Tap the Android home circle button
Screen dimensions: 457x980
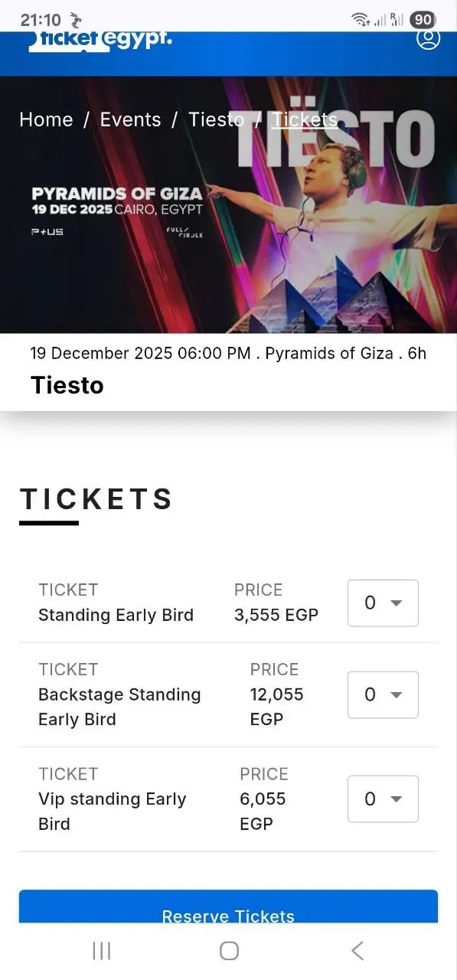[x=228, y=949]
